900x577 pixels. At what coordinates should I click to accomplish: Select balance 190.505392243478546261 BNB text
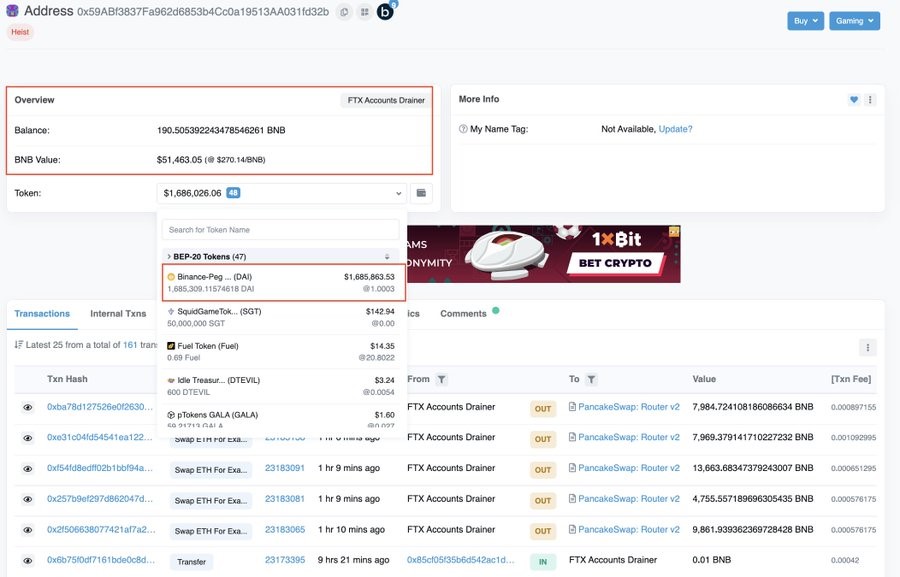(x=221, y=130)
